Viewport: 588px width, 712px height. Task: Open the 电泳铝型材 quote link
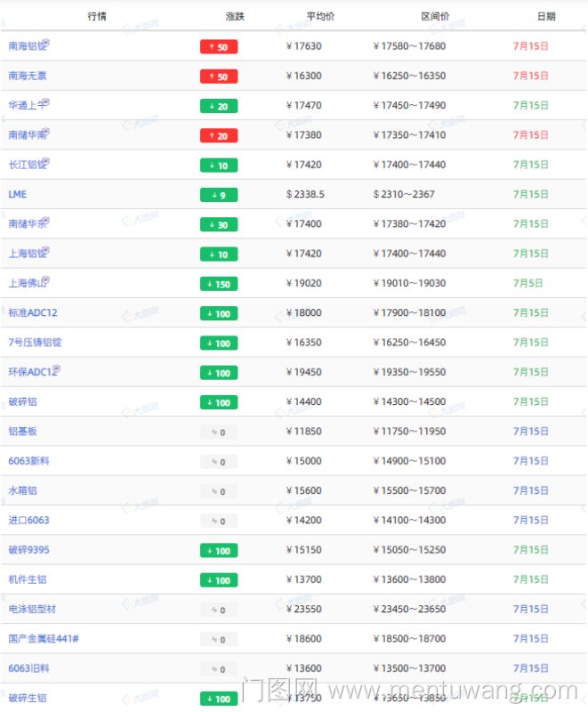click(x=32, y=609)
